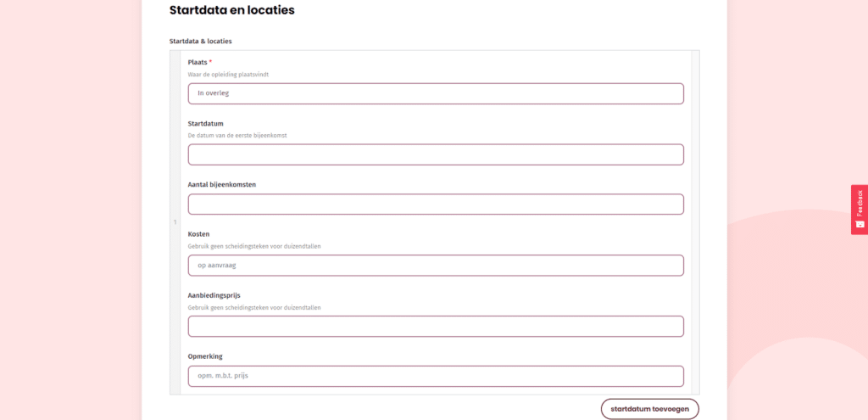Grab the row handle numbered 1
Image resolution: width=868 pixels, height=420 pixels.
point(175,222)
